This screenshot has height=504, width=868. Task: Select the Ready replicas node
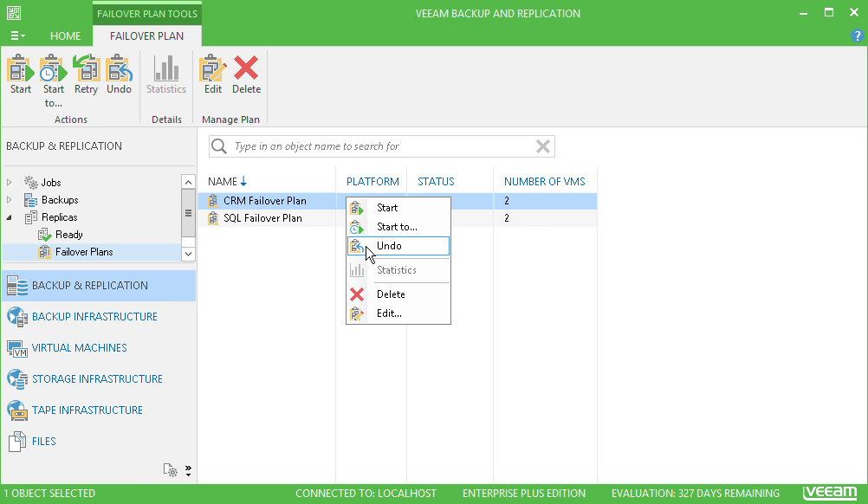[x=68, y=235]
